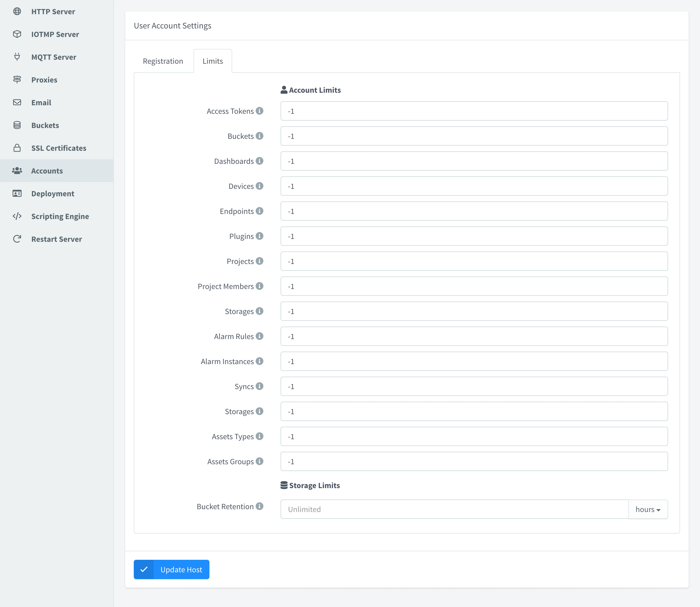The width and height of the screenshot is (700, 607).
Task: Open SSL Certificates sidebar item
Action: coord(57,148)
